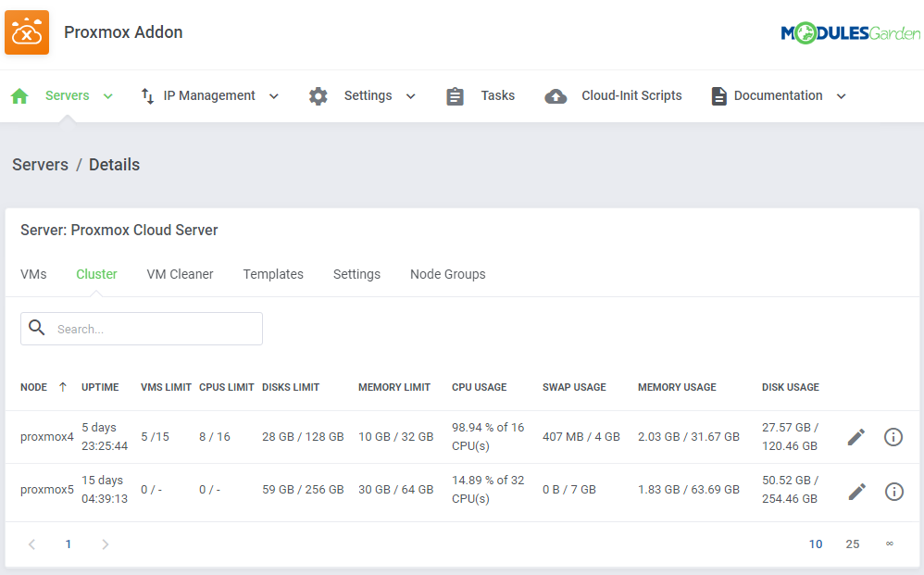Viewport: 924px width, 575px height.
Task: Open Cloud-Init Scripts page
Action: 631,95
